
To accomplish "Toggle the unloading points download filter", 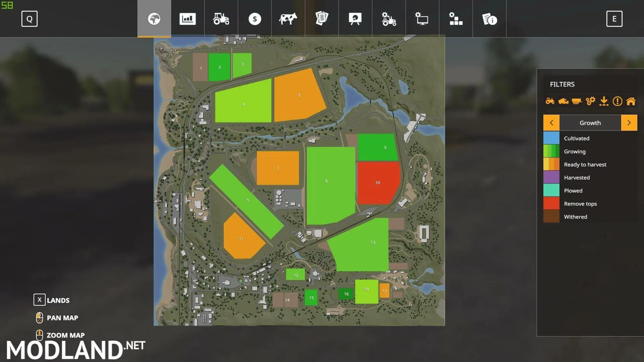I will point(604,101).
